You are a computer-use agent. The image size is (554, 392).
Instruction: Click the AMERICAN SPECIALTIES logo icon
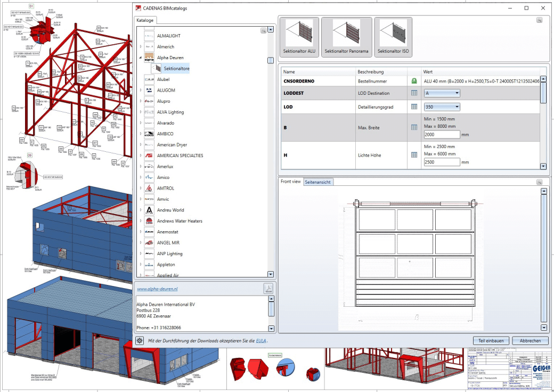coord(149,156)
